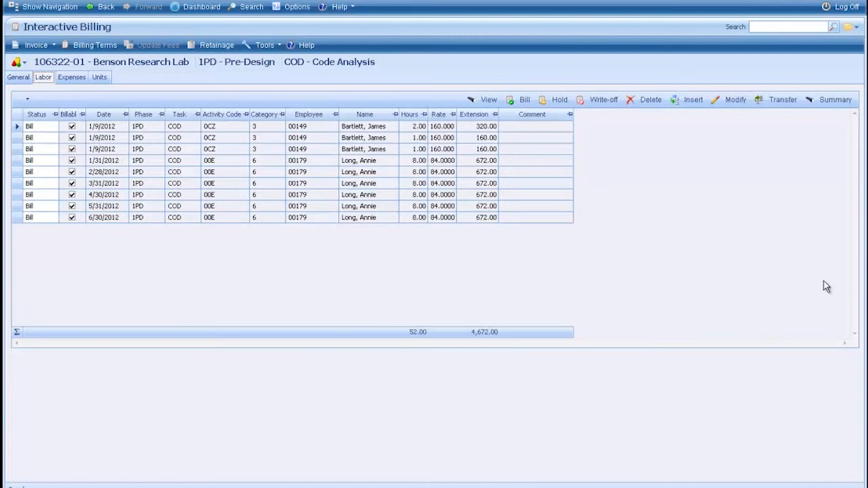
Task: Click the Modify pencil icon
Action: 715,100
